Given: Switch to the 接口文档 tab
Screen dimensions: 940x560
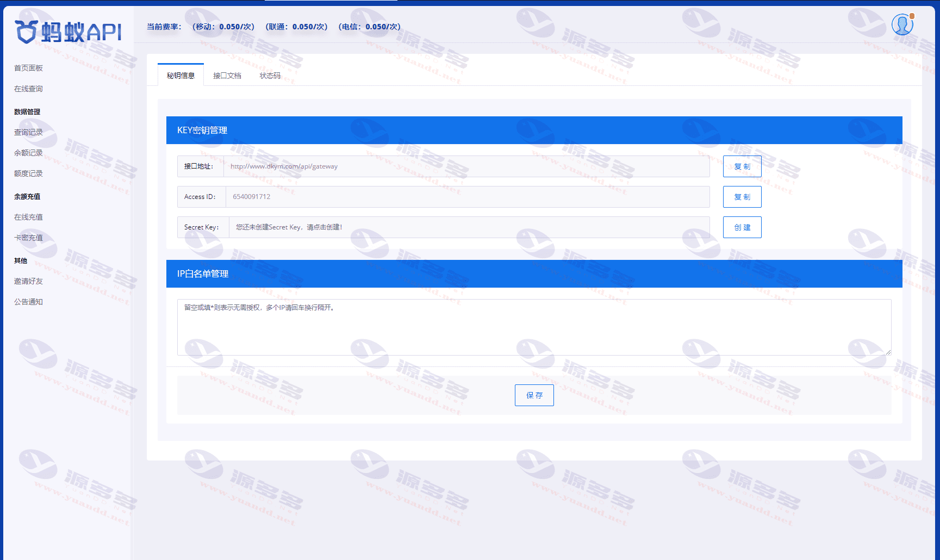Looking at the screenshot, I should pyautogui.click(x=227, y=76).
